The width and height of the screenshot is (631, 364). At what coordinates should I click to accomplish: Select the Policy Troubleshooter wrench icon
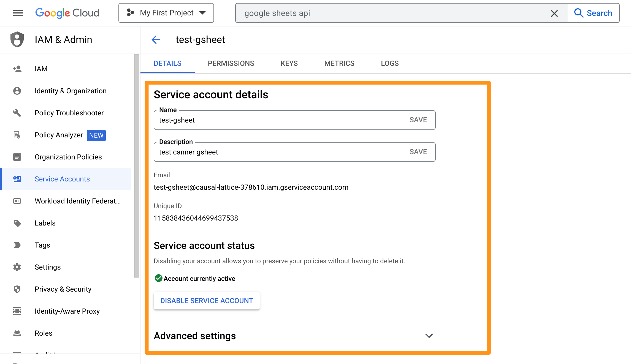(x=17, y=113)
